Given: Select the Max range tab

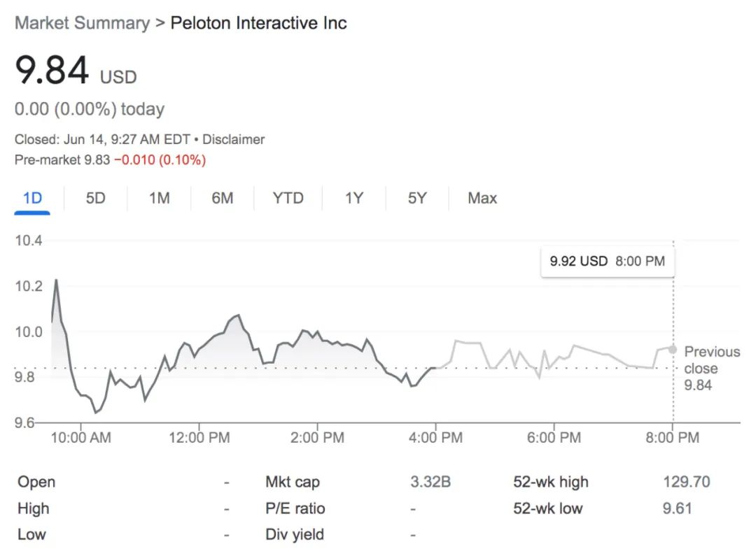Looking at the screenshot, I should [x=482, y=198].
